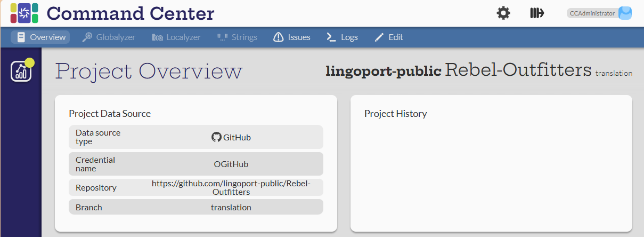Click the GitHub logo in Data source type
Screen dimensions: 644x237
216,137
